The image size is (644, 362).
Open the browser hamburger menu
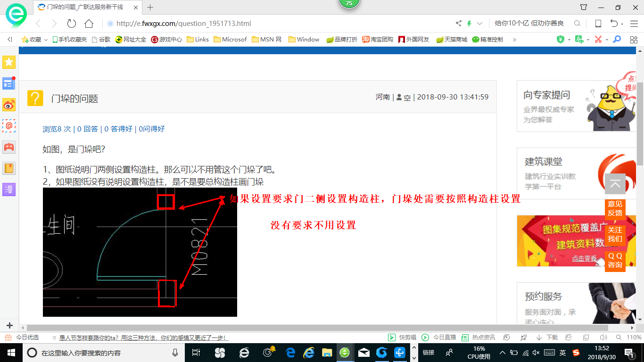click(634, 24)
